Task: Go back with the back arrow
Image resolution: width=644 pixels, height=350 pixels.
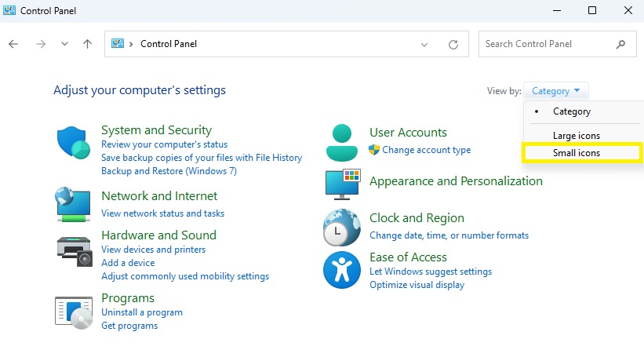Action: click(13, 44)
